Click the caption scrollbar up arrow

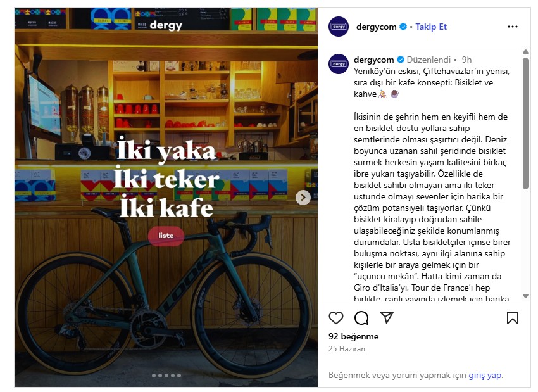[x=525, y=52]
